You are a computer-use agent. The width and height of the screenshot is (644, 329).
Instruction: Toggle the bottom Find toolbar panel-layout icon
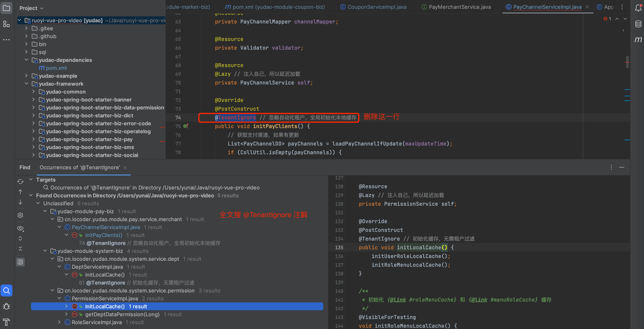point(20,262)
